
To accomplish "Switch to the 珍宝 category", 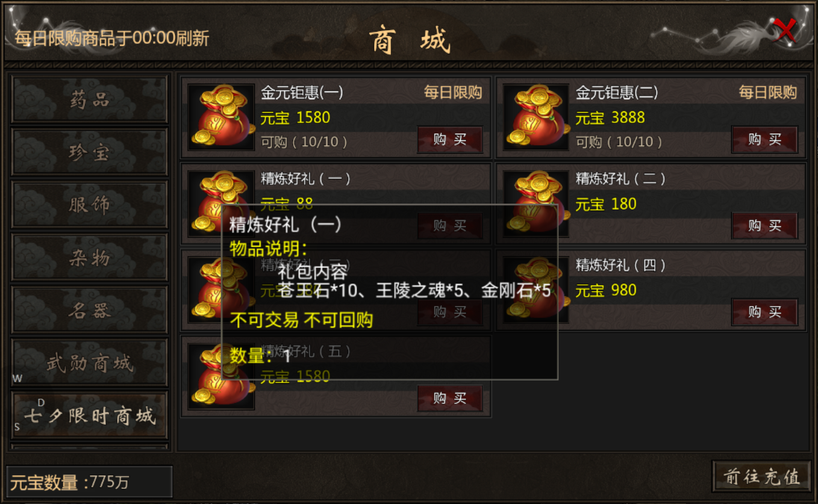I will pyautogui.click(x=90, y=152).
